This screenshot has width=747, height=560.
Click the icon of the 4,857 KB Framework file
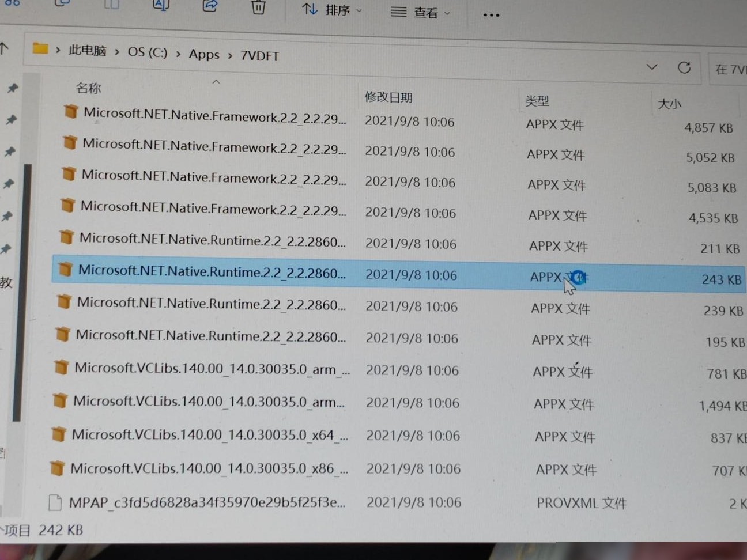71,111
